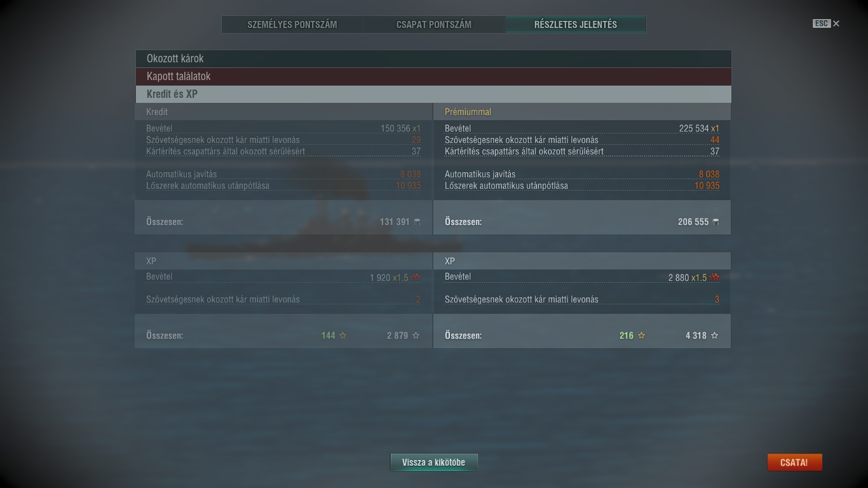Click the credits icon beside 206 555 total

(x=715, y=222)
